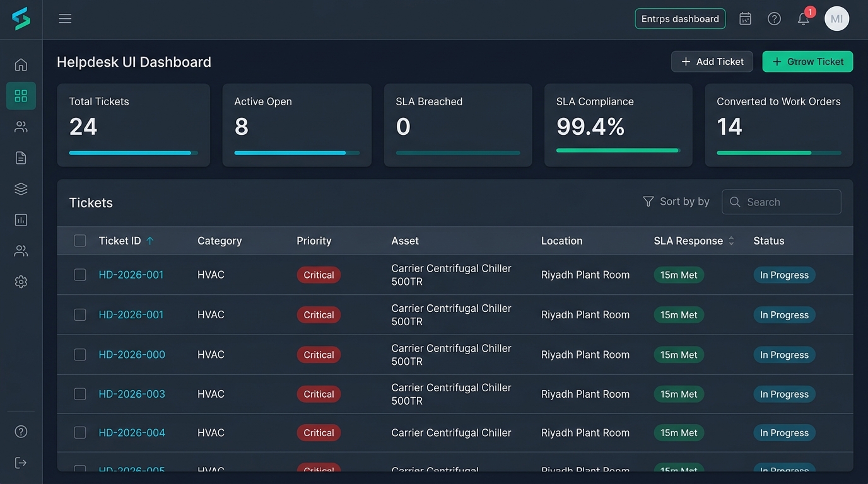
Task: Click the Asset column header
Action: pos(405,241)
